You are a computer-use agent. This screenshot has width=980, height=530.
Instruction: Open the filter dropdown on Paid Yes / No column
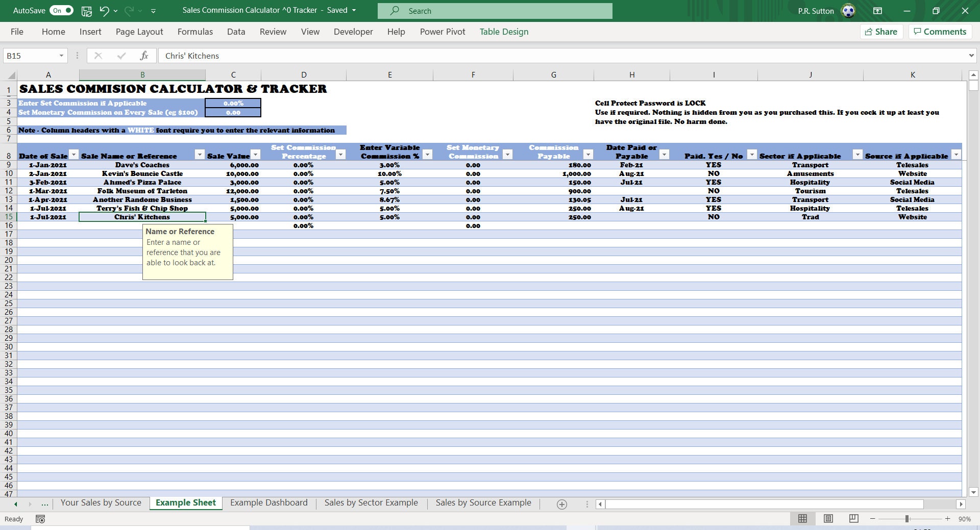tap(751, 154)
